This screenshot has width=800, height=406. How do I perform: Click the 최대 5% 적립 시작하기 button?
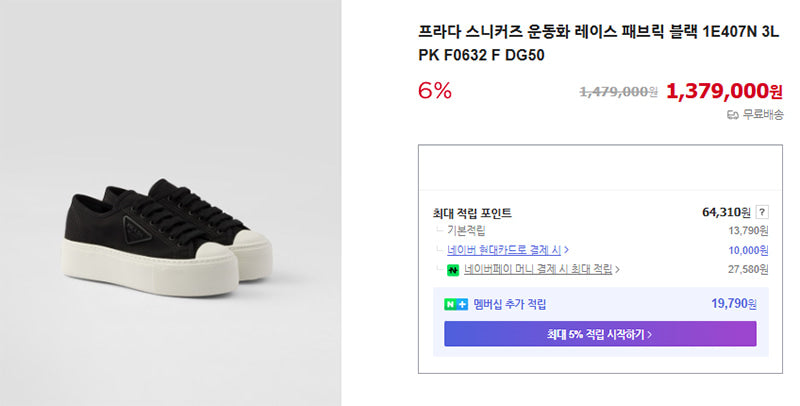click(600, 334)
